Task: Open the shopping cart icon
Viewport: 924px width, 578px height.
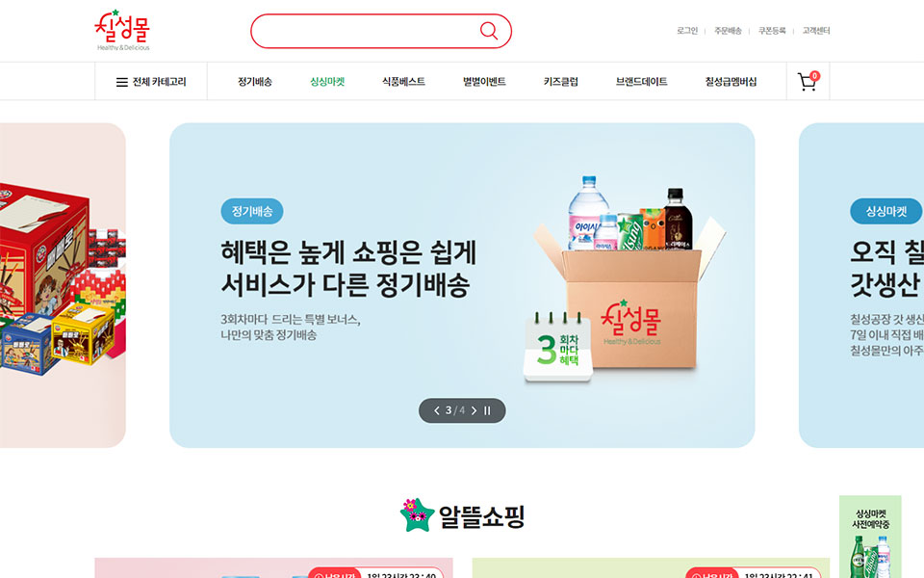Action: click(808, 81)
